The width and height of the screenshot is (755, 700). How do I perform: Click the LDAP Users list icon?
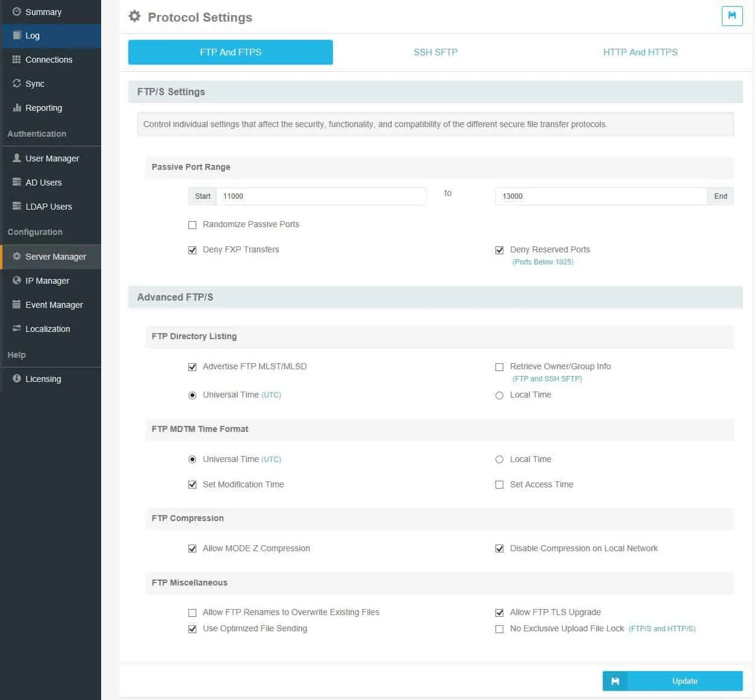coord(17,206)
